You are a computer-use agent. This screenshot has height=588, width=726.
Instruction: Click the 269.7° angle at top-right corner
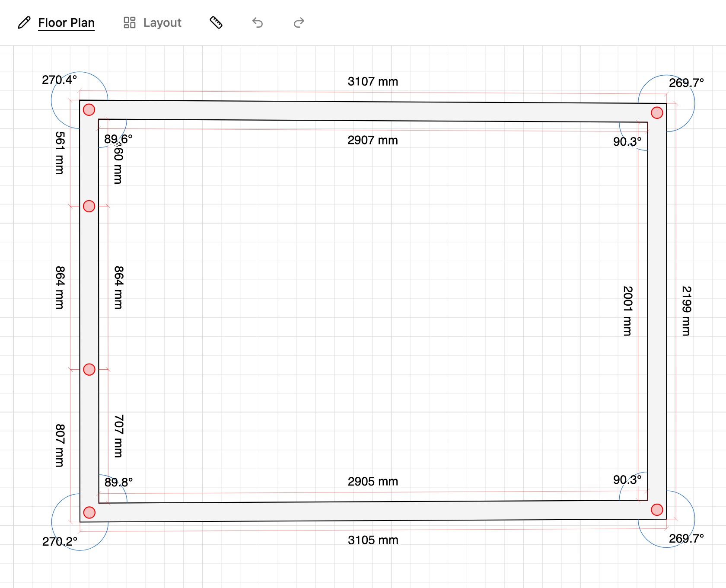click(x=686, y=83)
